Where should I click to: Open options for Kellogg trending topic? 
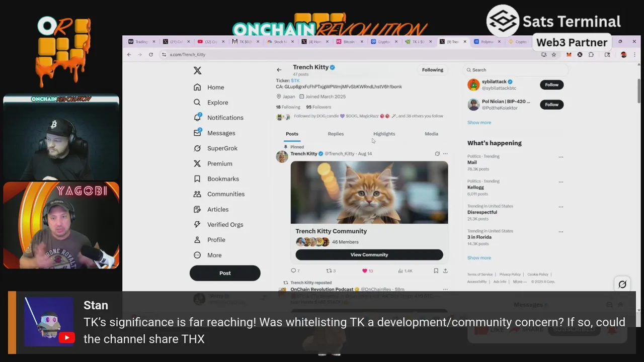pos(560,182)
